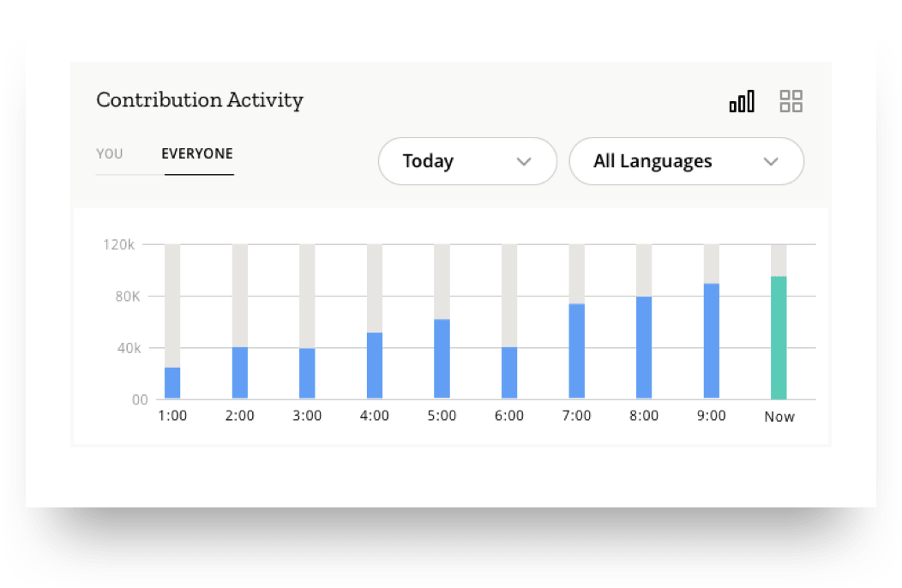Click the Contribution Activity heading

click(x=200, y=100)
